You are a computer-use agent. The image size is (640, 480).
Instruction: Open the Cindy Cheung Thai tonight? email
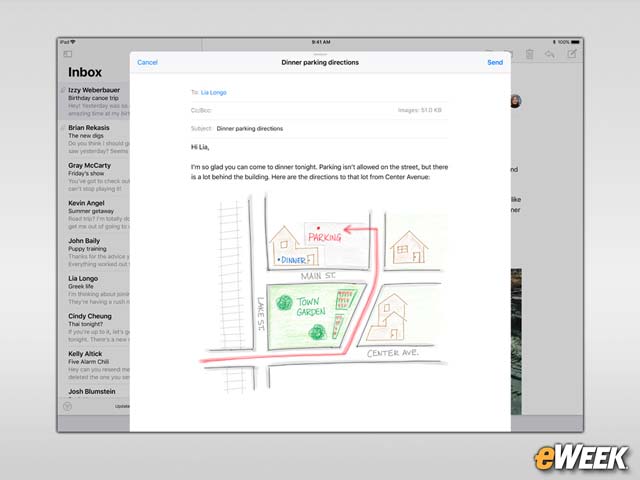coord(95,328)
